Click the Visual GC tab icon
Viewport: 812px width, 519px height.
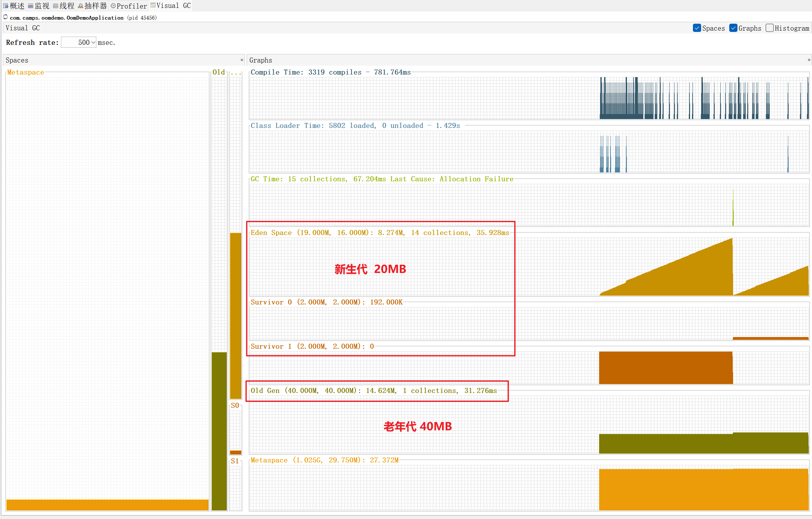click(x=153, y=5)
